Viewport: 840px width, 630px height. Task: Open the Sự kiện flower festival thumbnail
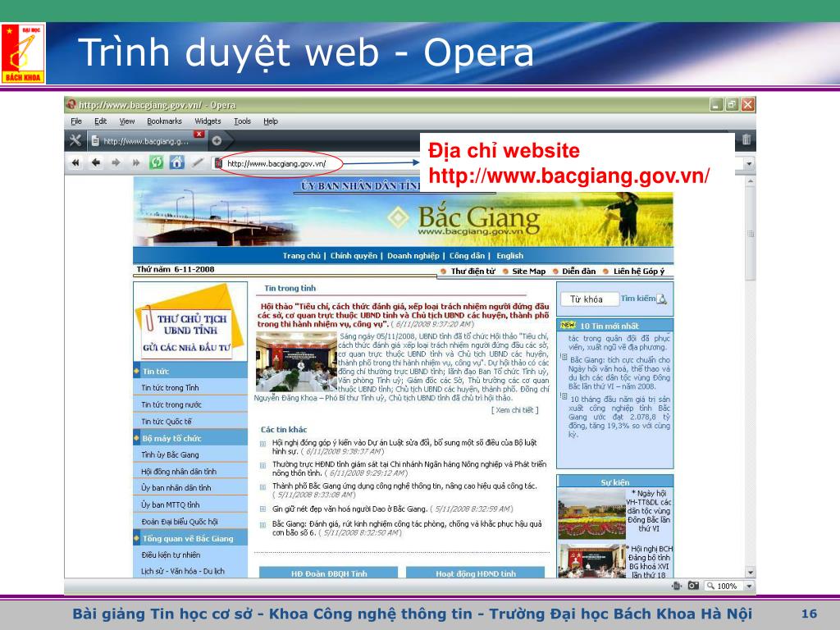point(591,514)
